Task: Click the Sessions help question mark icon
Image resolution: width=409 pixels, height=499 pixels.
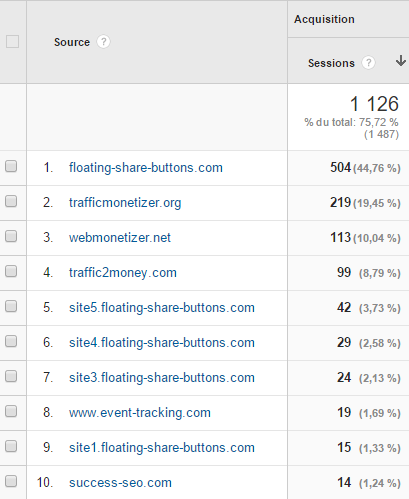Action: (x=368, y=63)
